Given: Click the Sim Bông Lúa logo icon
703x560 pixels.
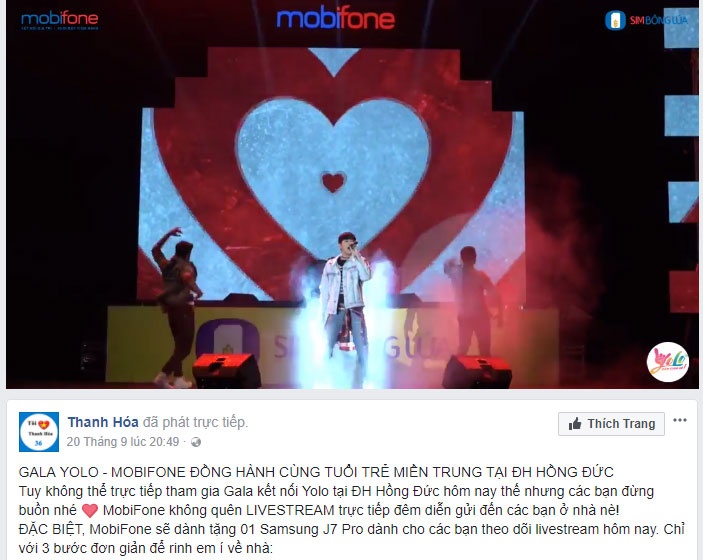Looking at the screenshot, I should (x=615, y=20).
